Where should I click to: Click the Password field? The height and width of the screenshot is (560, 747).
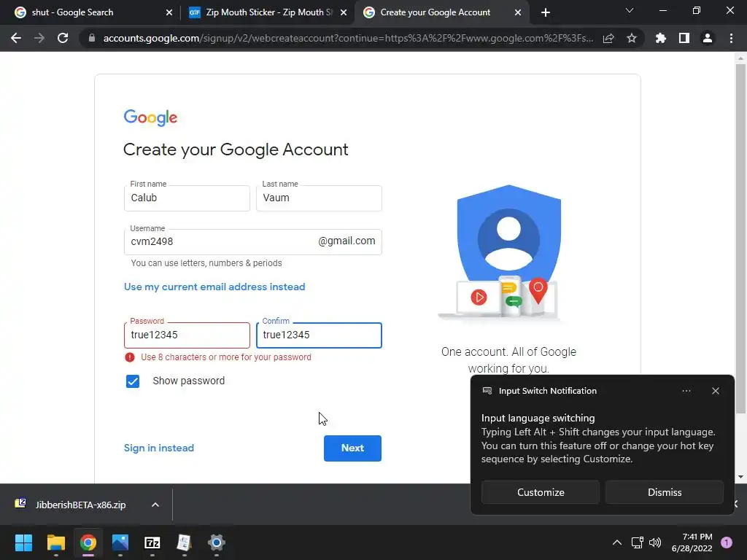click(187, 335)
